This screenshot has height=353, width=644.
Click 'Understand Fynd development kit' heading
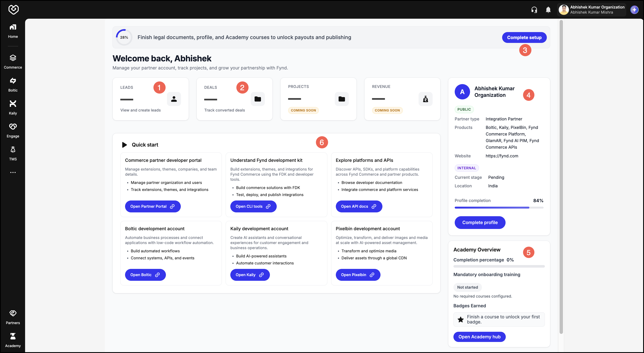[x=266, y=160]
